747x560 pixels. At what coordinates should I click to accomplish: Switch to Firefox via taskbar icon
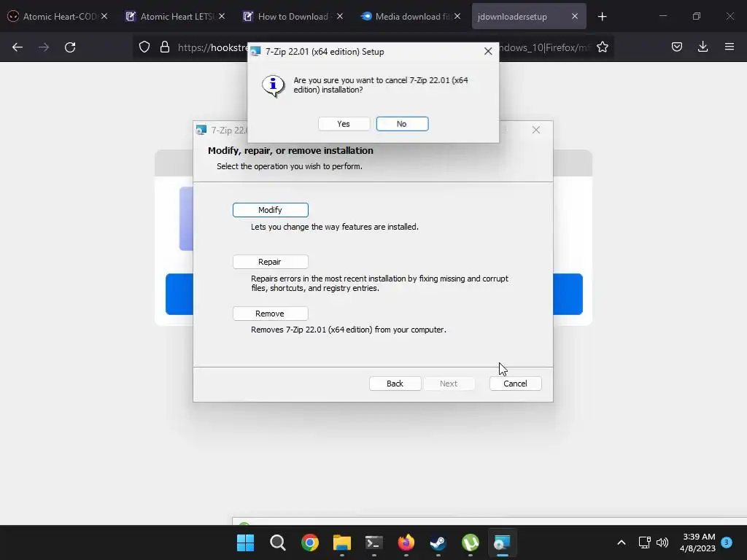point(406,542)
